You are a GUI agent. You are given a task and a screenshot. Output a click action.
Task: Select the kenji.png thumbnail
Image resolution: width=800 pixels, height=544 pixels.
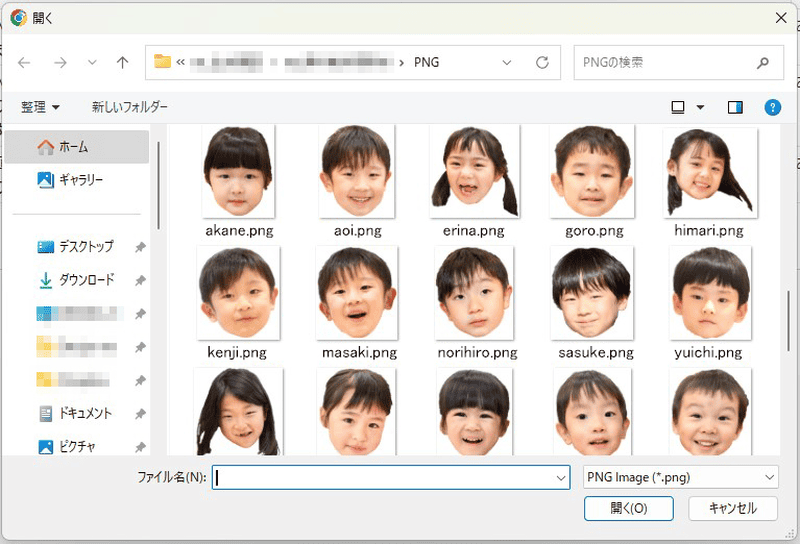pyautogui.click(x=238, y=293)
